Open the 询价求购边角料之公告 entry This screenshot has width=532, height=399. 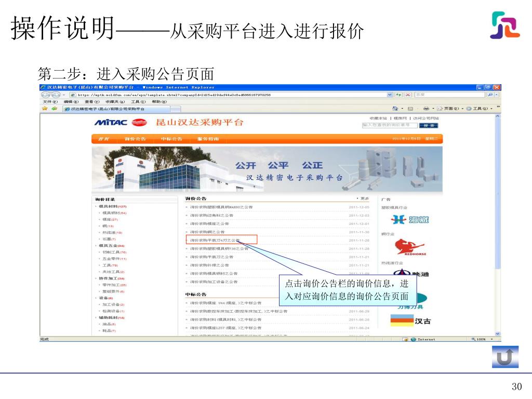(x=211, y=216)
